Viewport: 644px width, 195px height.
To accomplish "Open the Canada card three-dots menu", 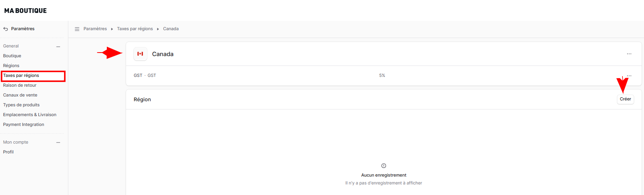I will tap(629, 54).
